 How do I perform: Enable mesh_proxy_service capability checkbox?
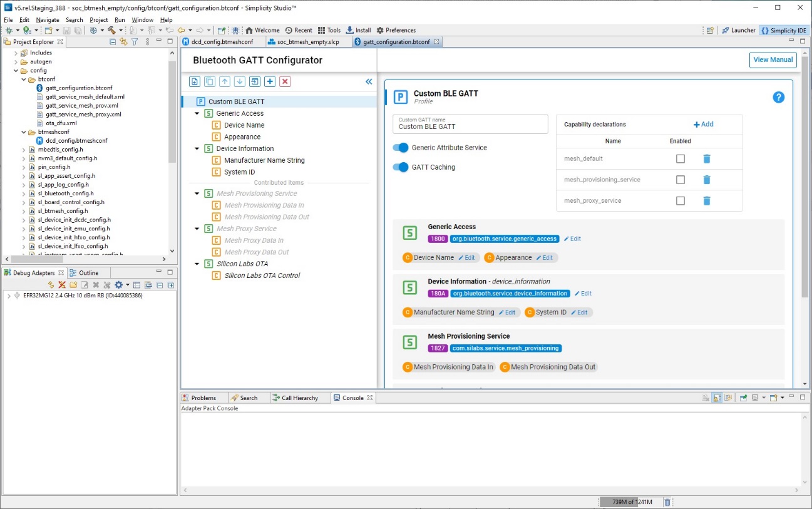coord(681,201)
